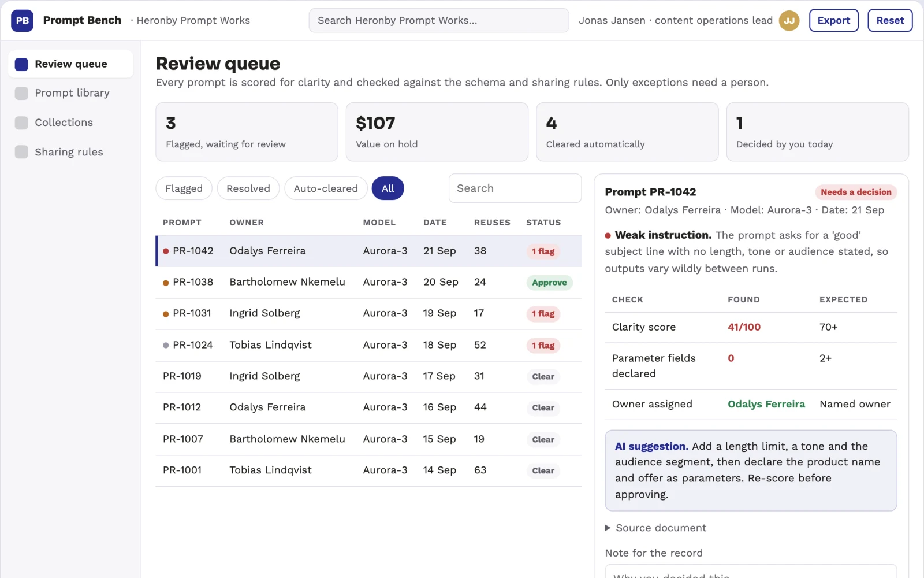Click the REUSES column header
Image resolution: width=924 pixels, height=578 pixels.
click(492, 223)
